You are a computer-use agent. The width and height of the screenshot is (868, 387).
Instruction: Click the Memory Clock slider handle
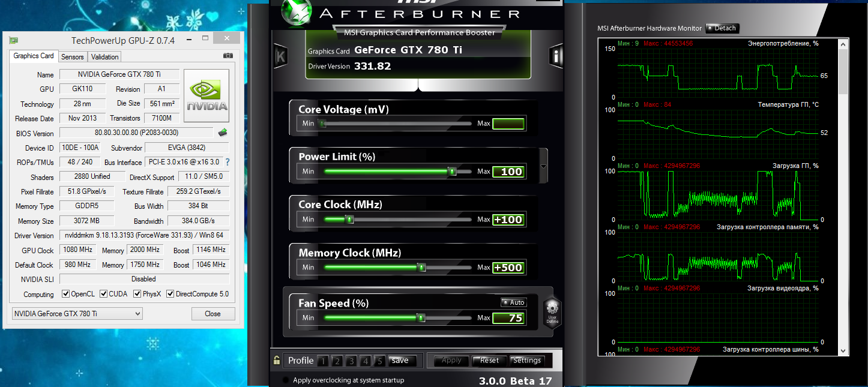point(422,268)
